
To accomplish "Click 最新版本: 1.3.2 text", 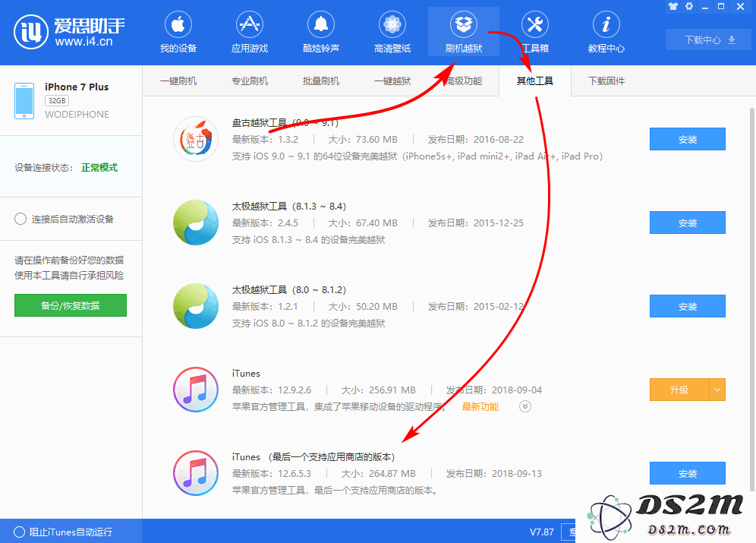I will pyautogui.click(x=265, y=140).
